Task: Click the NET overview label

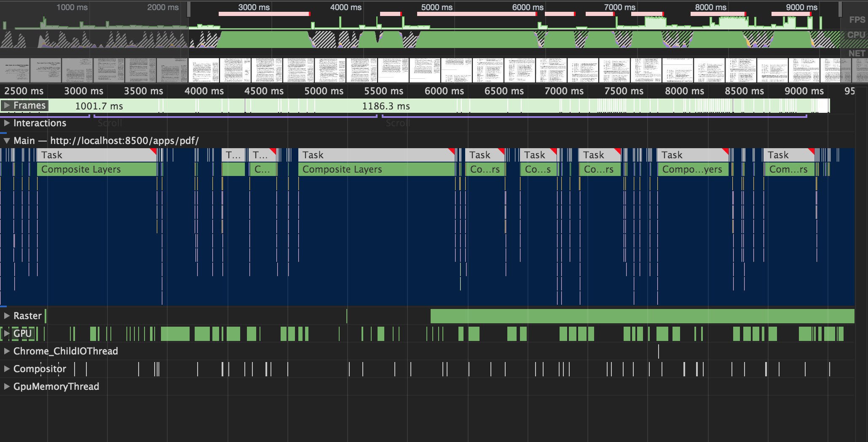Action: coord(857,53)
